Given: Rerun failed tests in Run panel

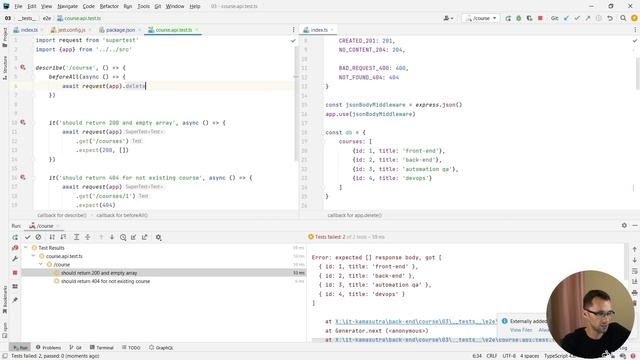Looking at the screenshot, I should pyautogui.click(x=15, y=248).
